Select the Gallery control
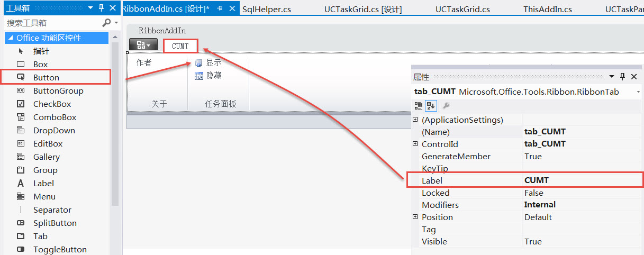The width and height of the screenshot is (644, 255). [46, 157]
